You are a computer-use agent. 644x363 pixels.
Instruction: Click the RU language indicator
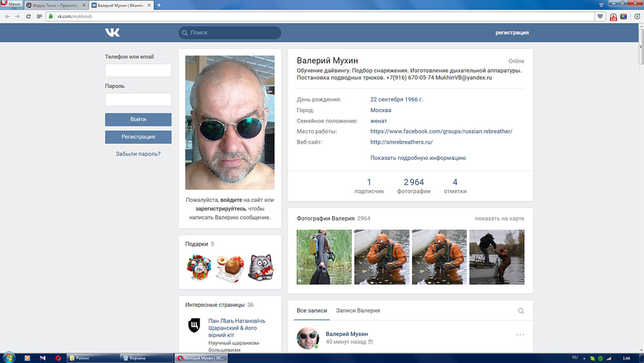click(x=574, y=358)
